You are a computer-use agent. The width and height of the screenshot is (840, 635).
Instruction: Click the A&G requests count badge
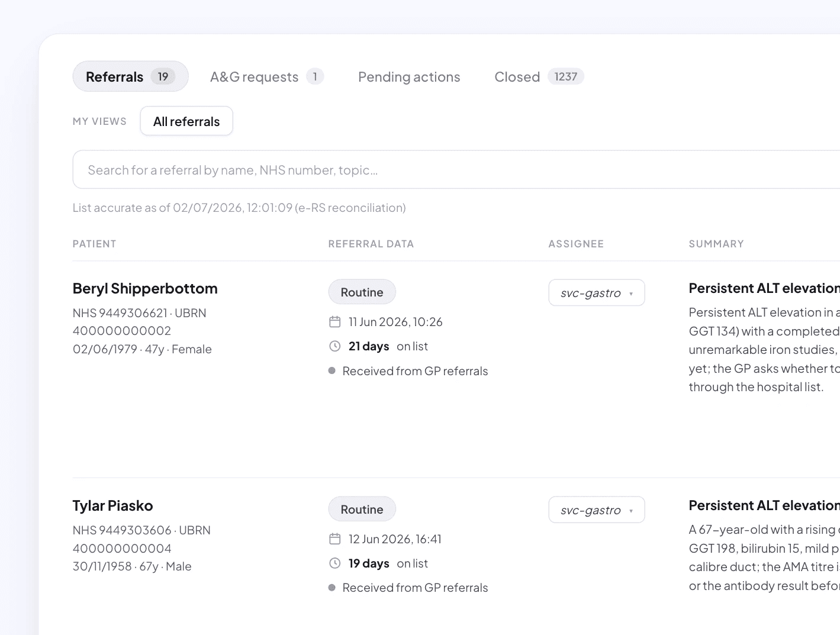315,76
